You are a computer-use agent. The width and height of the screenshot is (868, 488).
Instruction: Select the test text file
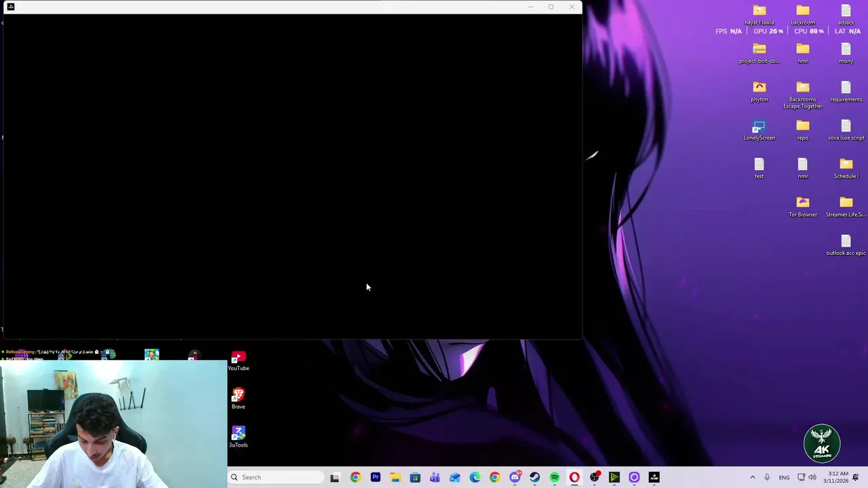(x=759, y=169)
